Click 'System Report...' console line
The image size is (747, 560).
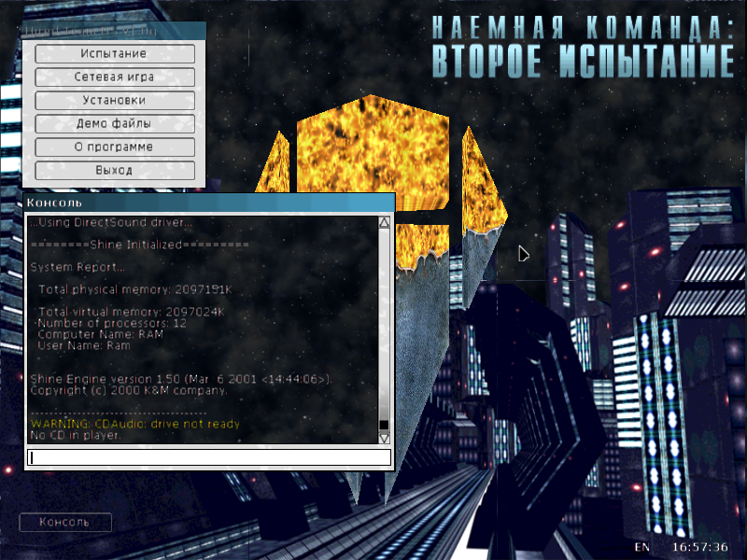(78, 267)
